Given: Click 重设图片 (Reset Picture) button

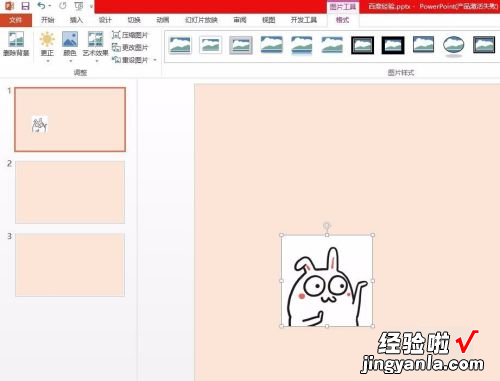Looking at the screenshot, I should point(130,60).
